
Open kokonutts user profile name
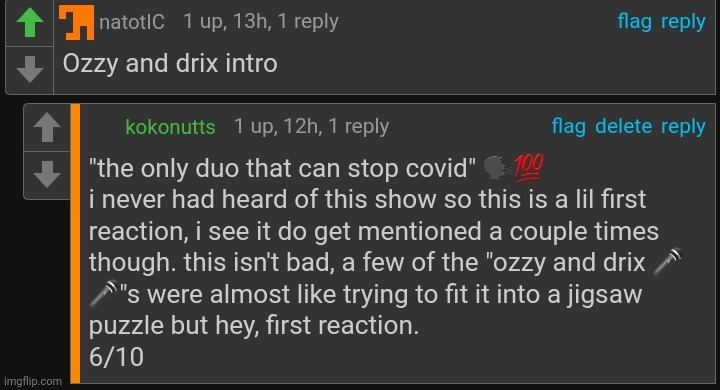(170, 127)
